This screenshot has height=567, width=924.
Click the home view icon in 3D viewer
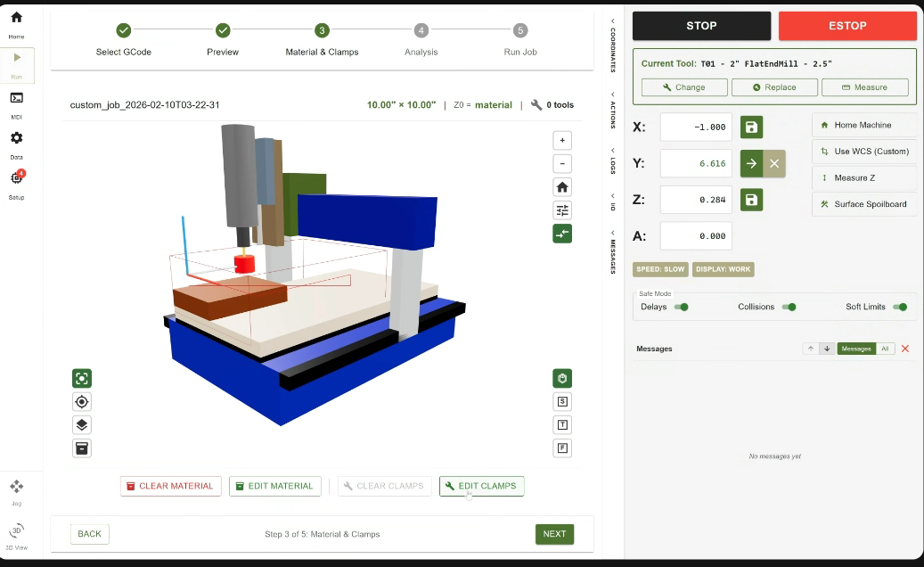[x=562, y=187]
